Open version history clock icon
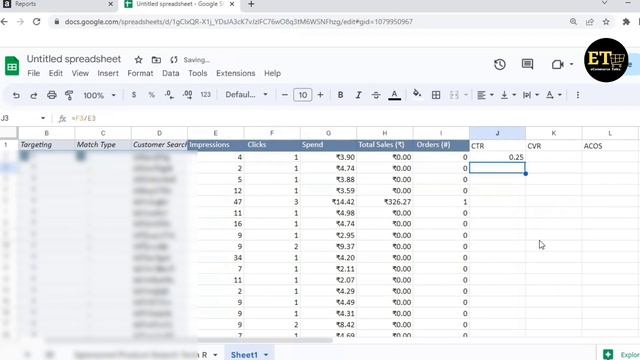 [x=500, y=64]
